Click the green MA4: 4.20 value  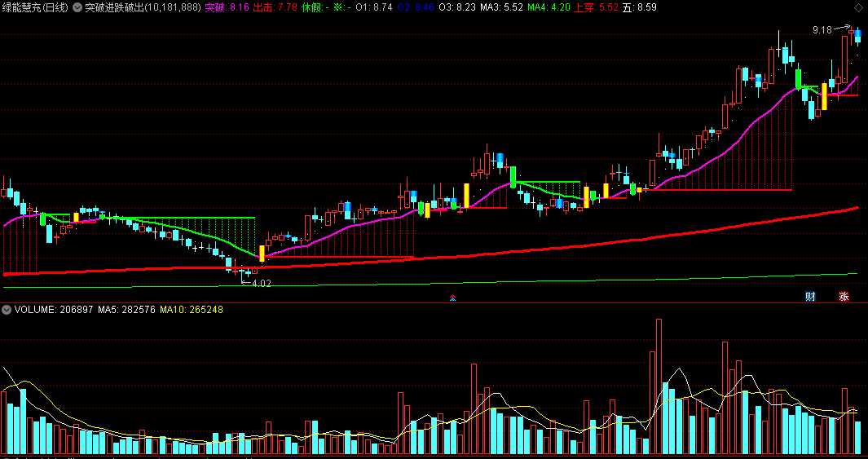point(549,8)
